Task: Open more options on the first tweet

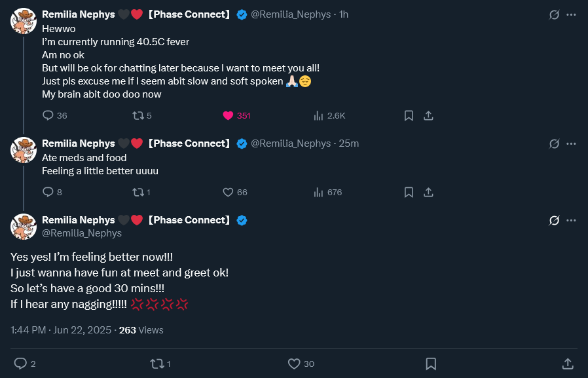Action: [x=571, y=14]
